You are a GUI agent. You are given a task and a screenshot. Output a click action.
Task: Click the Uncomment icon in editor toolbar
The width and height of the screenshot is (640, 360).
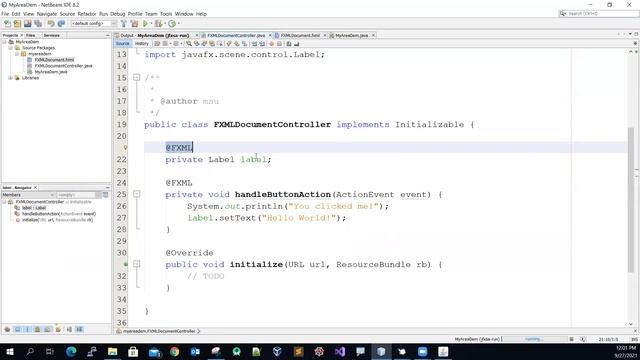297,44
